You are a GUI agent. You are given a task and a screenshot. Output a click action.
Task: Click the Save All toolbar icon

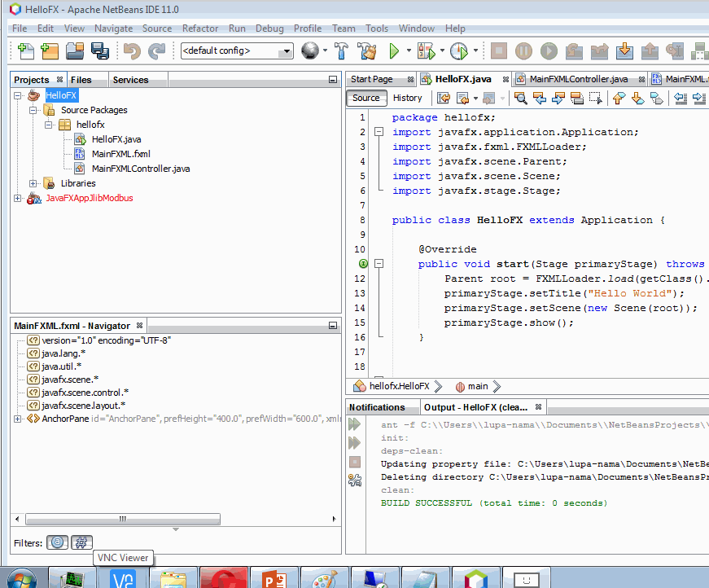click(x=101, y=50)
